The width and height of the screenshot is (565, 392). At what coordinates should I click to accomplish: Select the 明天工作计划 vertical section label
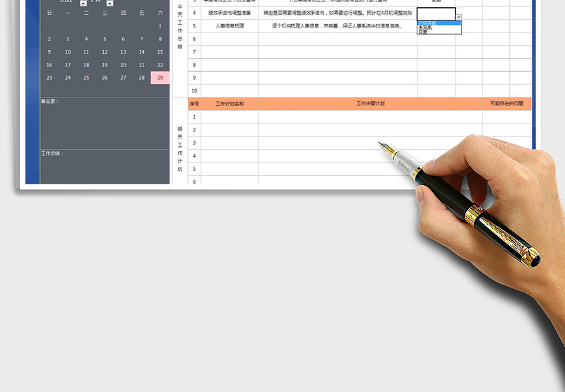coord(179,148)
